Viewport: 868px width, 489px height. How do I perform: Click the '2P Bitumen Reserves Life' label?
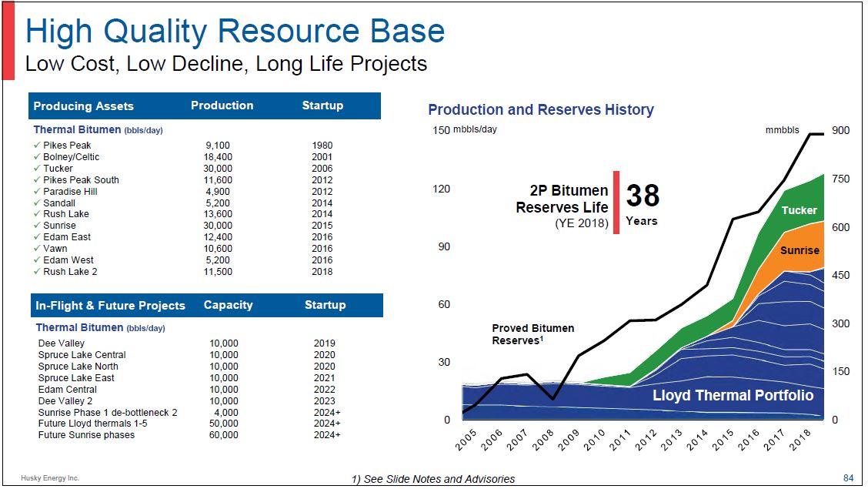point(562,199)
